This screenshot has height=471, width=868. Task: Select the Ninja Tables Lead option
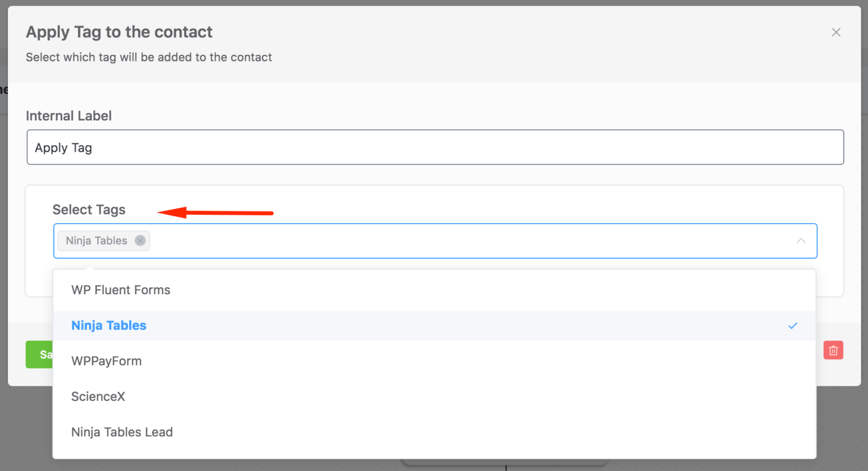(434, 433)
